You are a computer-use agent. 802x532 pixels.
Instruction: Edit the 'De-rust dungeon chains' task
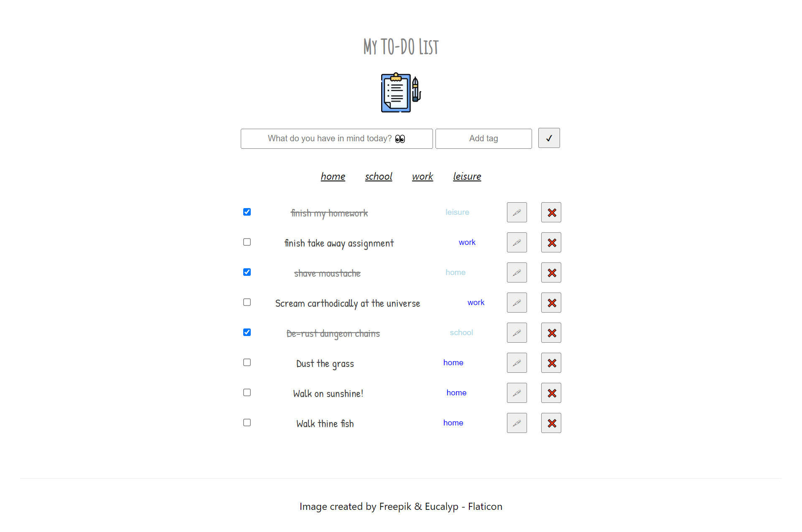(517, 333)
